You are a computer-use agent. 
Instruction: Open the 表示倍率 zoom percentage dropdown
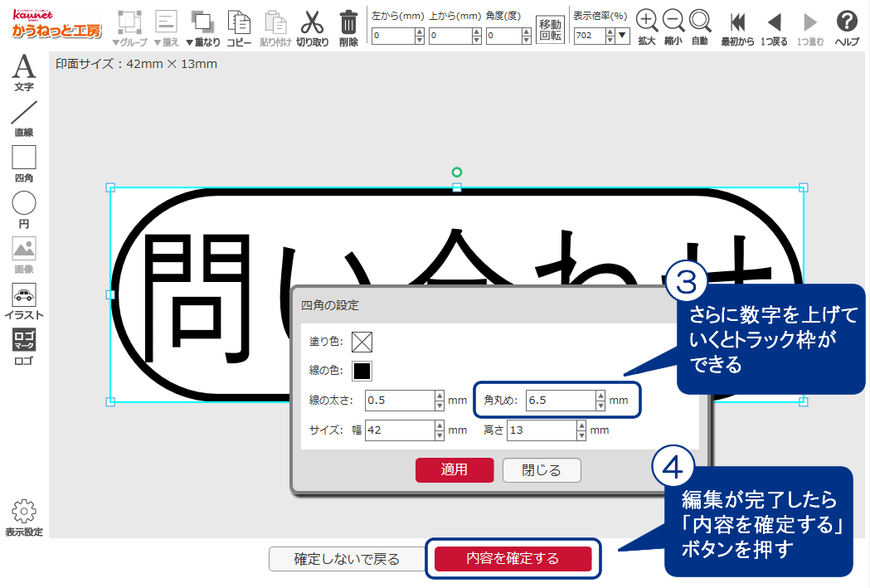click(623, 36)
